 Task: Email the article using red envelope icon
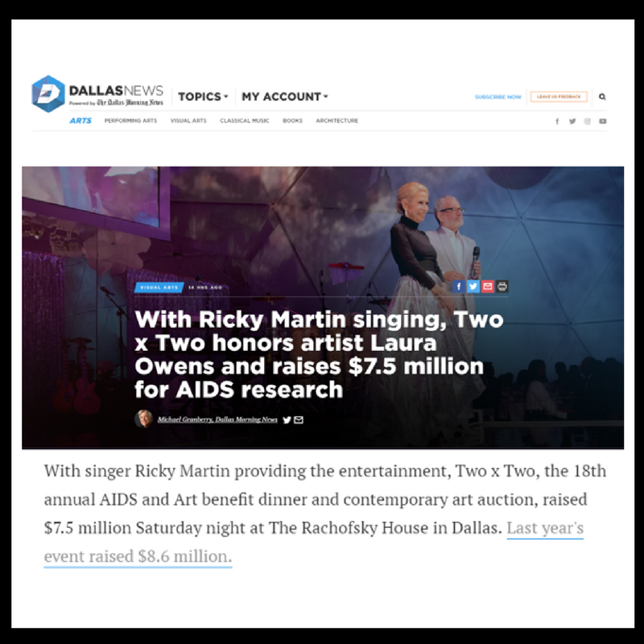click(x=488, y=287)
